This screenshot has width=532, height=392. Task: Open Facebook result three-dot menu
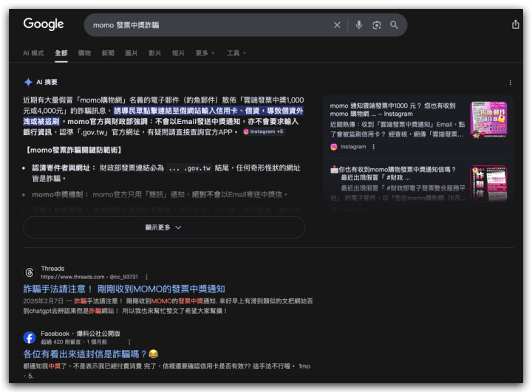(x=129, y=342)
